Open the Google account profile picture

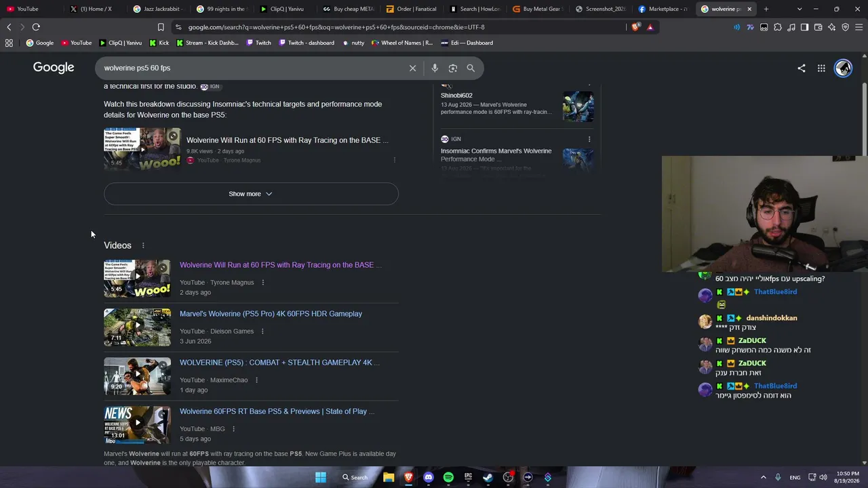click(843, 68)
